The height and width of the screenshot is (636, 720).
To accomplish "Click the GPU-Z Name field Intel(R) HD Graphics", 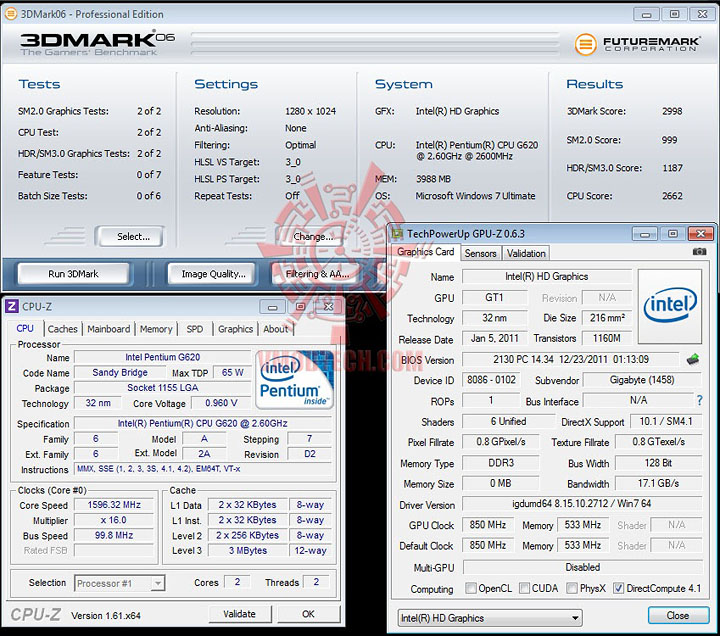I will 546,276.
